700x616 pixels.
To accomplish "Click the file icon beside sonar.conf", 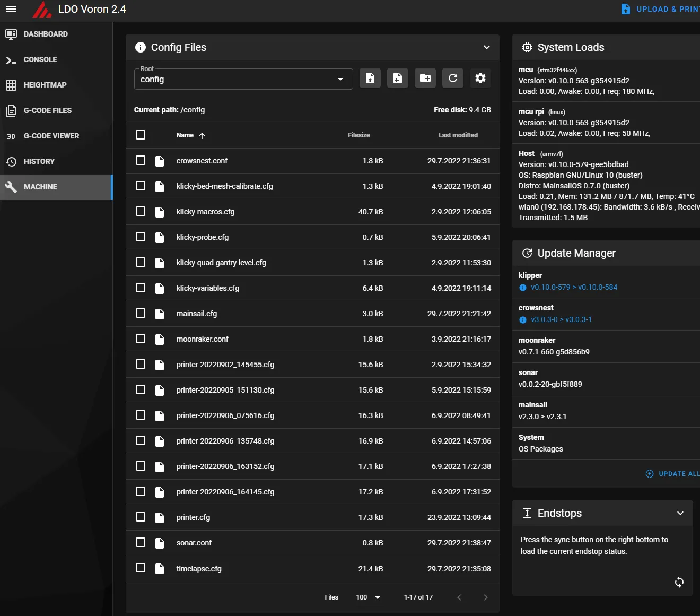I will coord(160,543).
